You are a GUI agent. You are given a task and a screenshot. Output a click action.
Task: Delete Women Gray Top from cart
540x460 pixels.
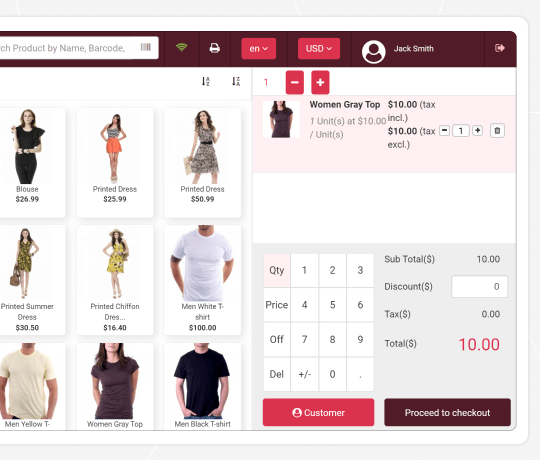[x=497, y=131]
